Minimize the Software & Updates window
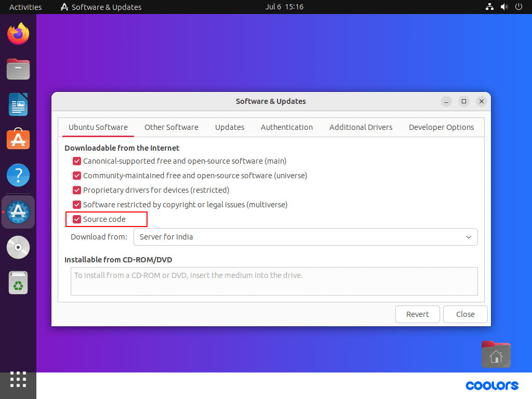 point(446,101)
